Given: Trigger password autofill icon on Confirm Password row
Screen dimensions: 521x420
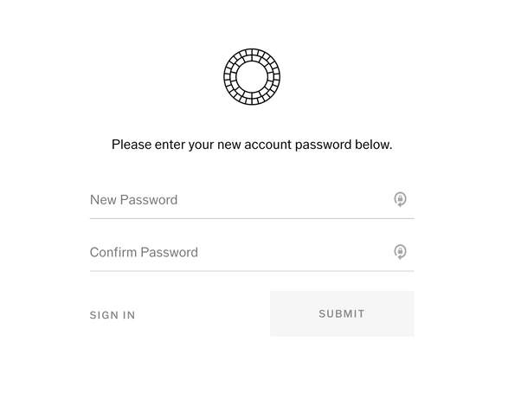Looking at the screenshot, I should point(400,252).
